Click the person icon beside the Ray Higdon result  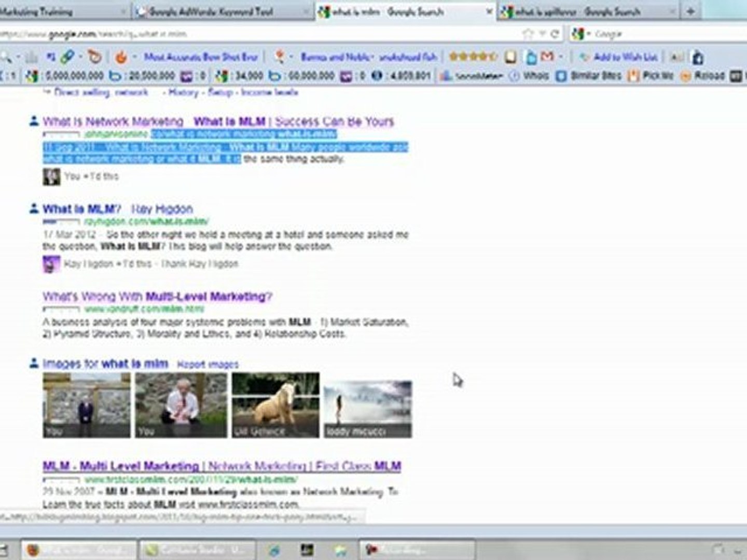34,208
